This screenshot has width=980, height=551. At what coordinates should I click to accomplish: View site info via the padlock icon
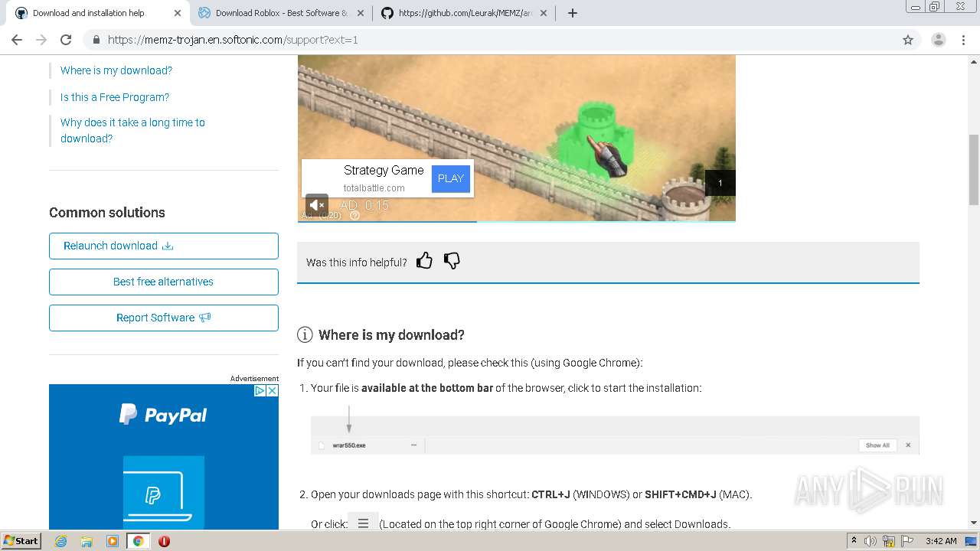click(96, 40)
